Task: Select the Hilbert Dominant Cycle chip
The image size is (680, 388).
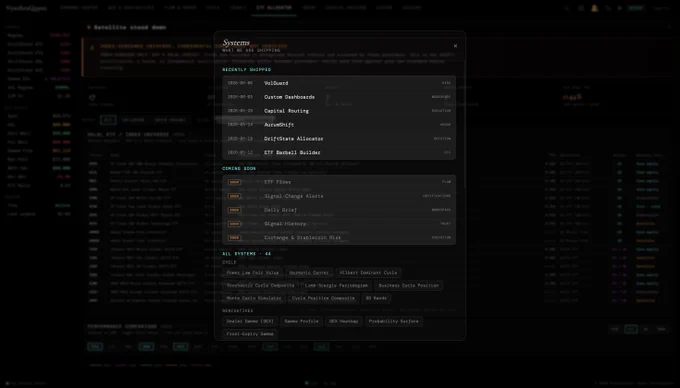Action: 368,273
